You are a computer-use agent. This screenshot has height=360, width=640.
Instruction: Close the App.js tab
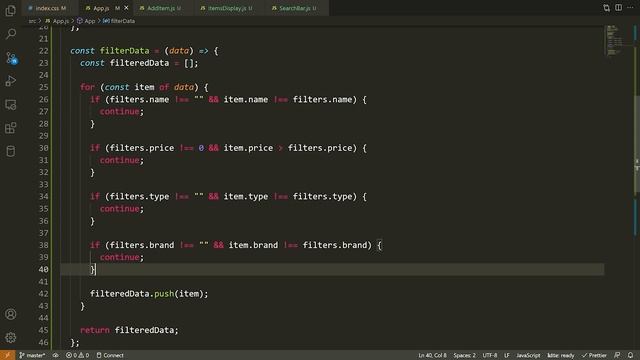[126, 8]
